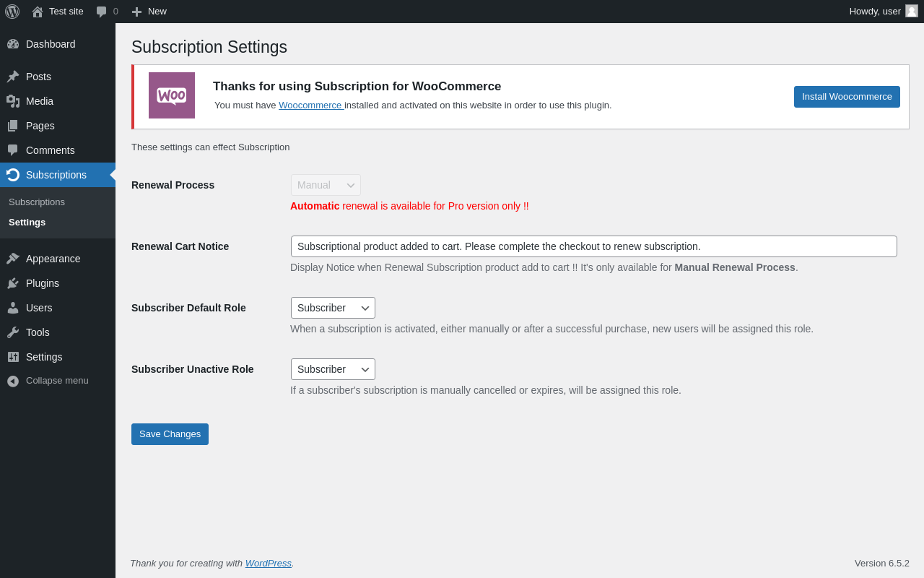Screen dimensions: 924x578
Task: Open the comments bubble icon in admin bar
Action: (x=102, y=12)
